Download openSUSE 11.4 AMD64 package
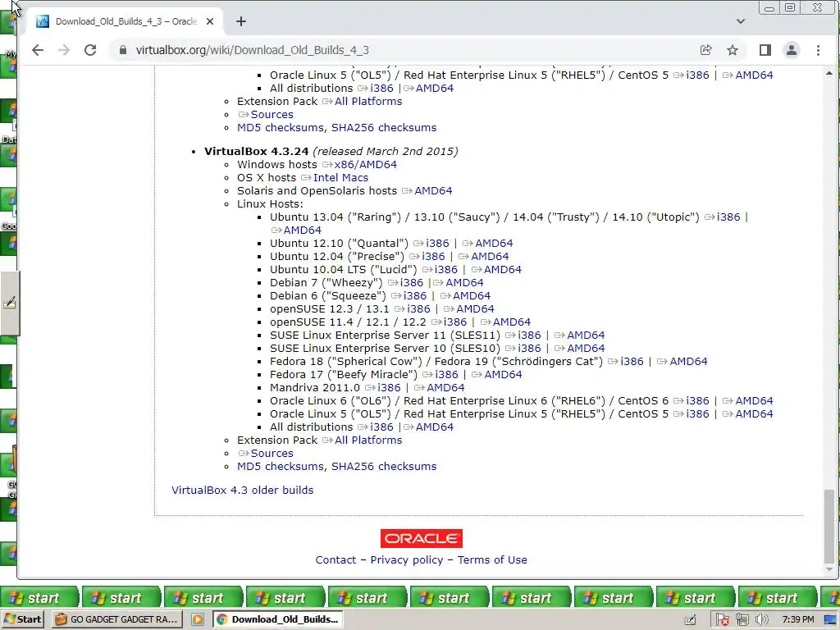840x630 pixels. [512, 322]
